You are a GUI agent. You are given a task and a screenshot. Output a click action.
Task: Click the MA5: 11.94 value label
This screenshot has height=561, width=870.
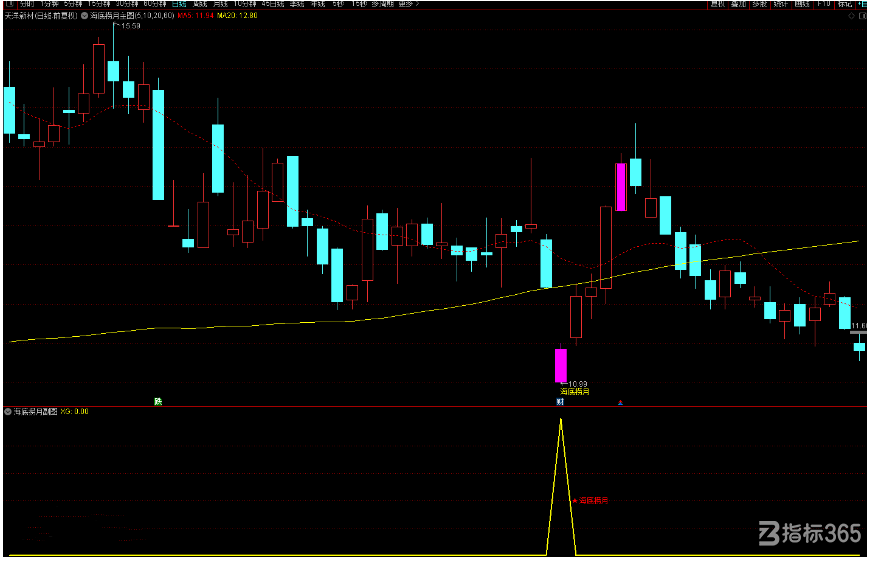click(195, 16)
